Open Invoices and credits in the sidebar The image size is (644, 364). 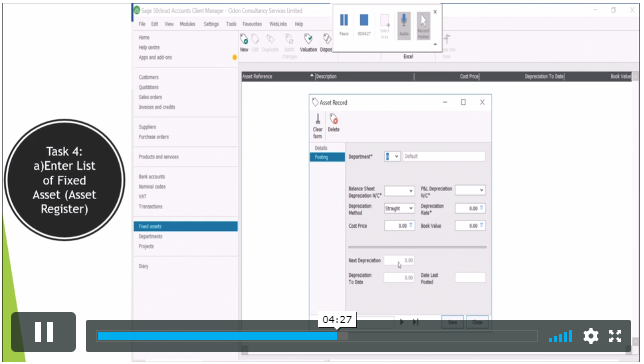[x=157, y=107]
